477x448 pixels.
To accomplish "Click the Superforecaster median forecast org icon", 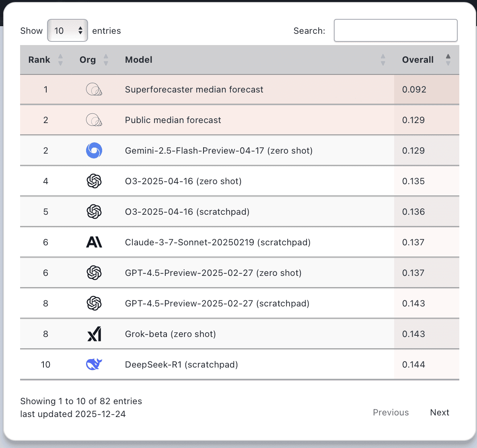I will [x=94, y=89].
